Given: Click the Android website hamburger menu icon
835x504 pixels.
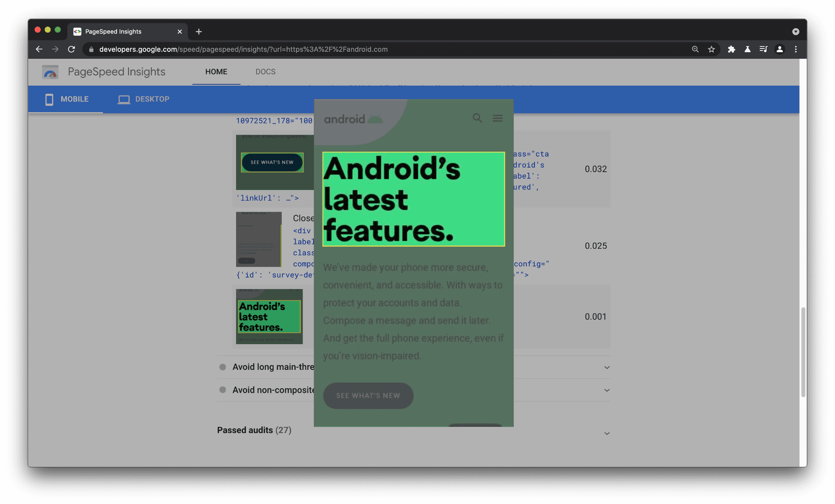Looking at the screenshot, I should (x=497, y=117).
